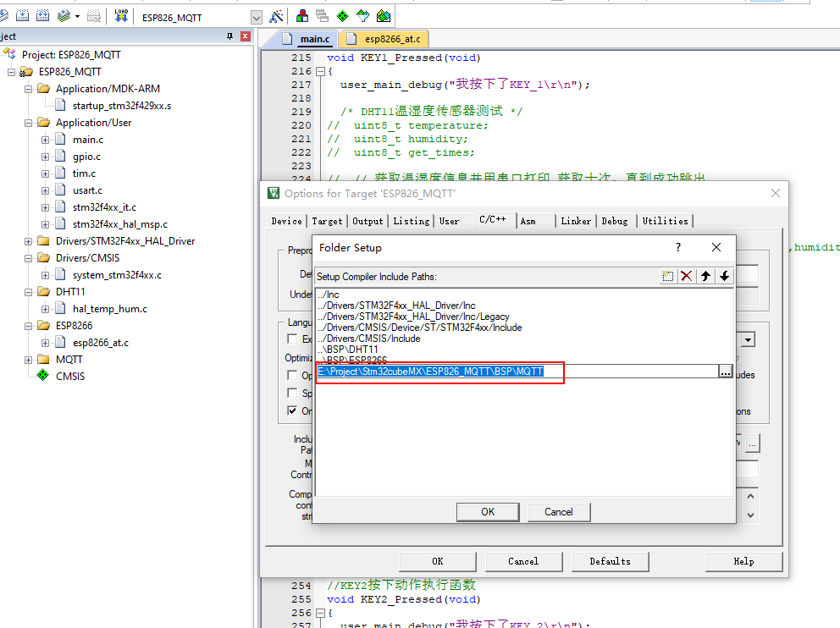Click the browse '...' button beside the MQTT path

(725, 372)
